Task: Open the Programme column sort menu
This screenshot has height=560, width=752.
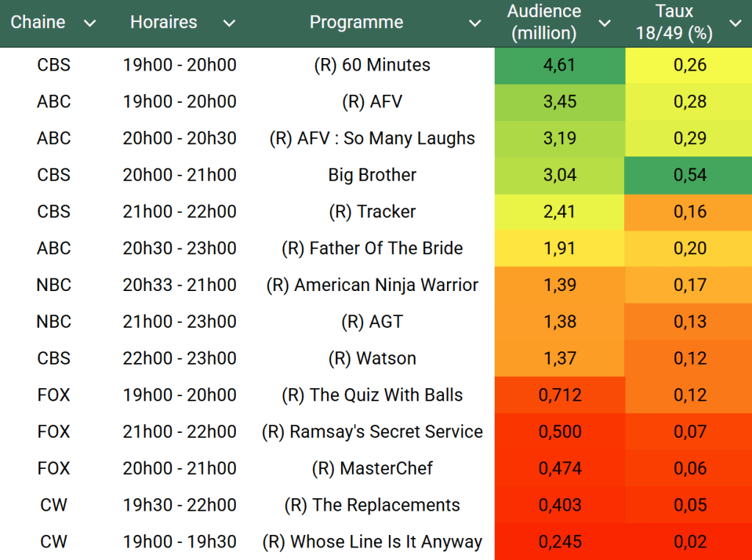Action: coord(475,24)
